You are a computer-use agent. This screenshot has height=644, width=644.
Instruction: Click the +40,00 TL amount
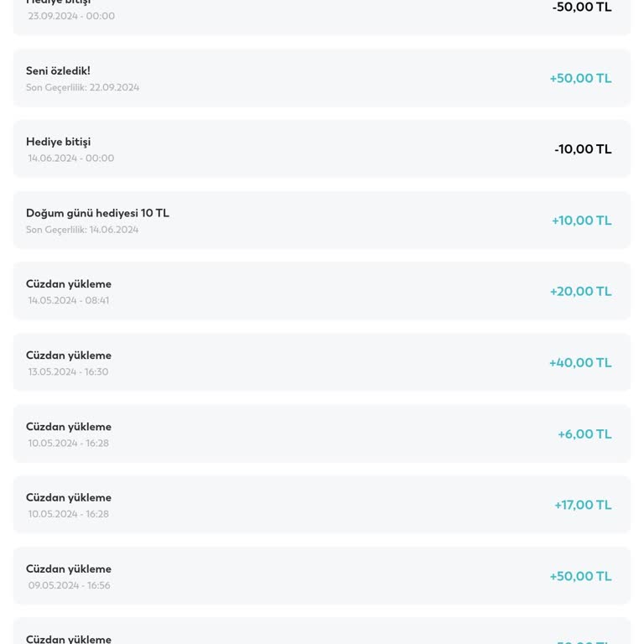(x=580, y=363)
